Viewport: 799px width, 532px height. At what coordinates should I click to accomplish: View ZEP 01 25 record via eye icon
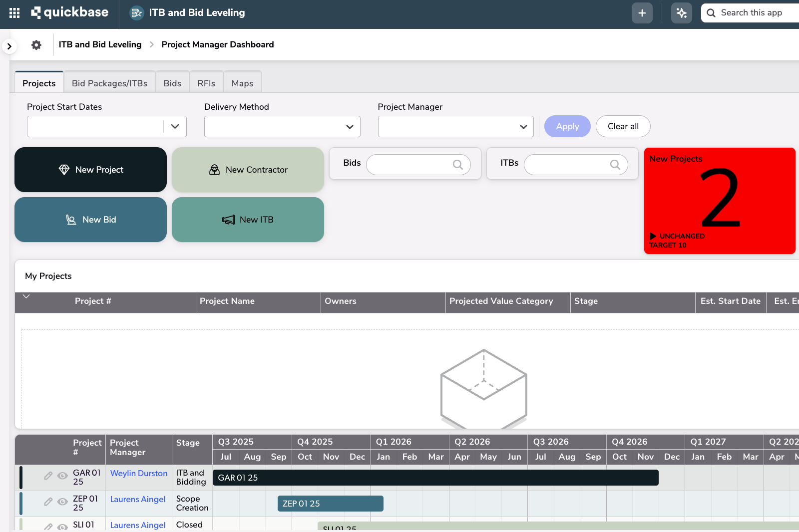[62, 502]
